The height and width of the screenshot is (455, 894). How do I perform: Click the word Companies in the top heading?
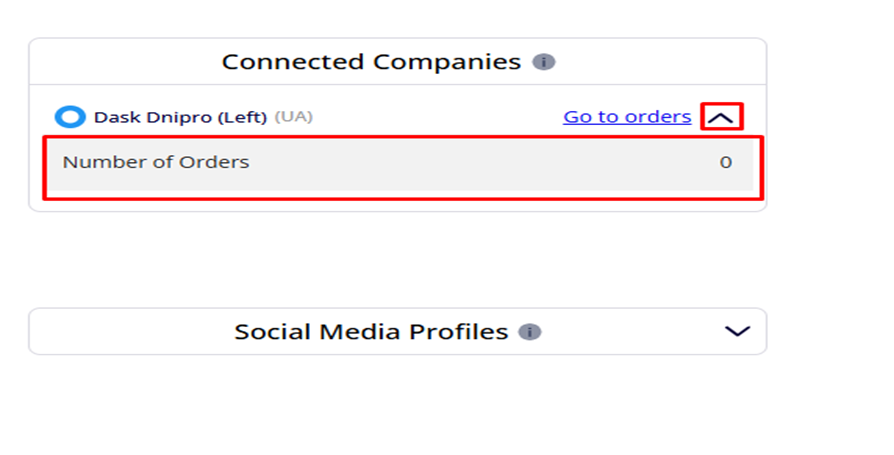[447, 62]
